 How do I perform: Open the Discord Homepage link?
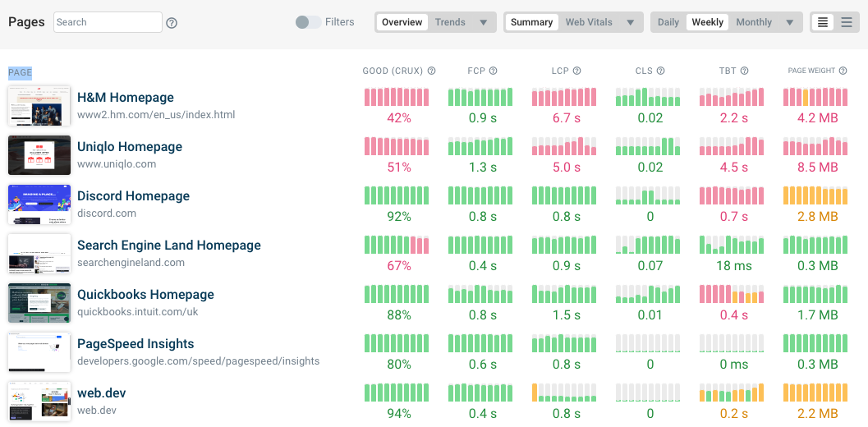click(x=133, y=196)
